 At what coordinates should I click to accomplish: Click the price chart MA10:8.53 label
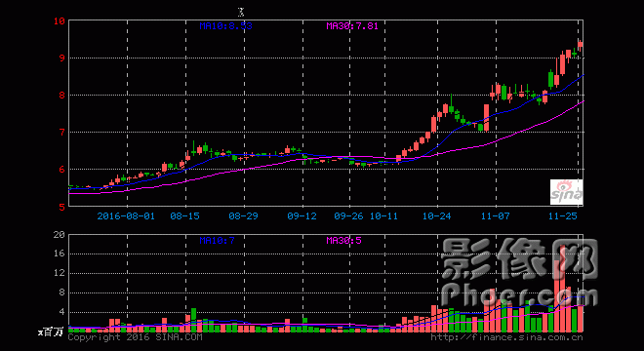coord(225,26)
